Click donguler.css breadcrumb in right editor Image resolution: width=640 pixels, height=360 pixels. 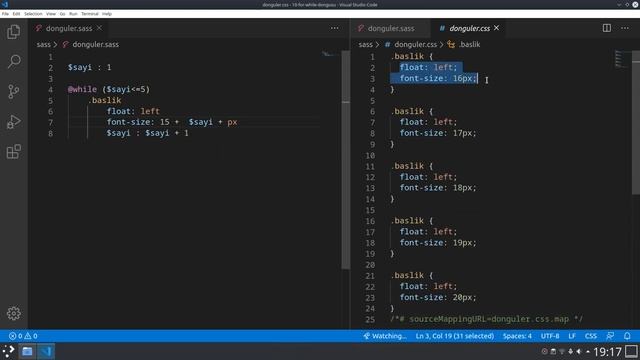[x=415, y=44]
